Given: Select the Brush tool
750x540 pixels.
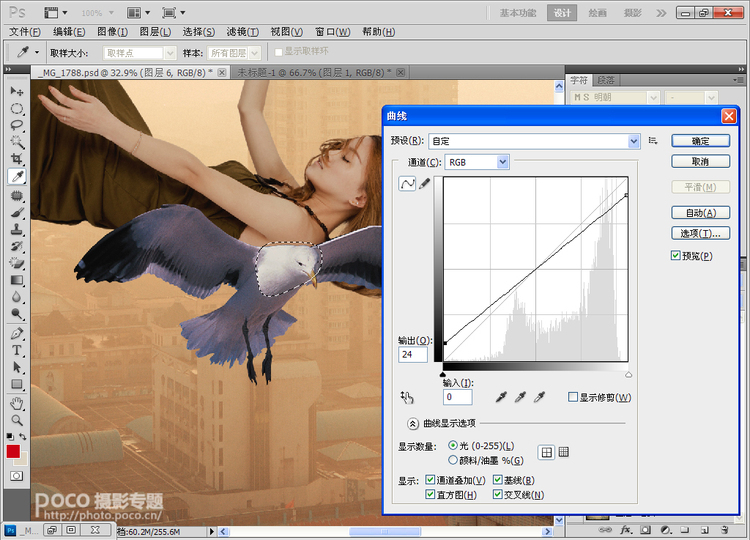Looking at the screenshot, I should [x=17, y=212].
